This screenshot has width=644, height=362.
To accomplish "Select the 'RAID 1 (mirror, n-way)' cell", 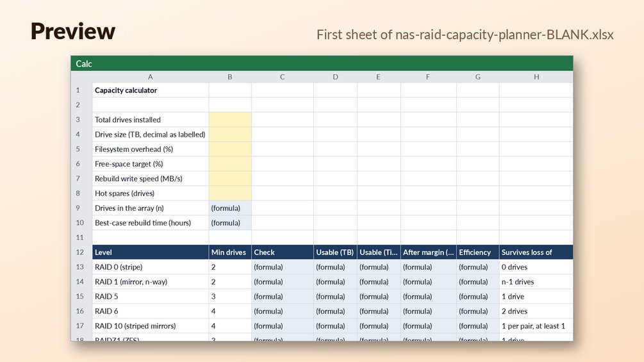I will tap(151, 282).
